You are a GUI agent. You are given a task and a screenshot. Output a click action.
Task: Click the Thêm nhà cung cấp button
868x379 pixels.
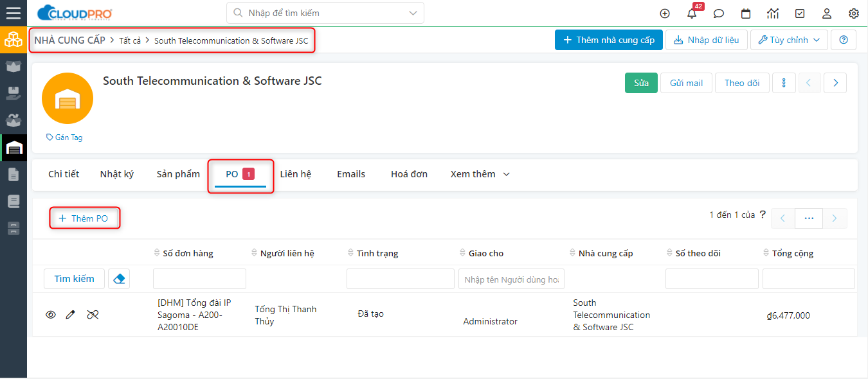pyautogui.click(x=609, y=40)
